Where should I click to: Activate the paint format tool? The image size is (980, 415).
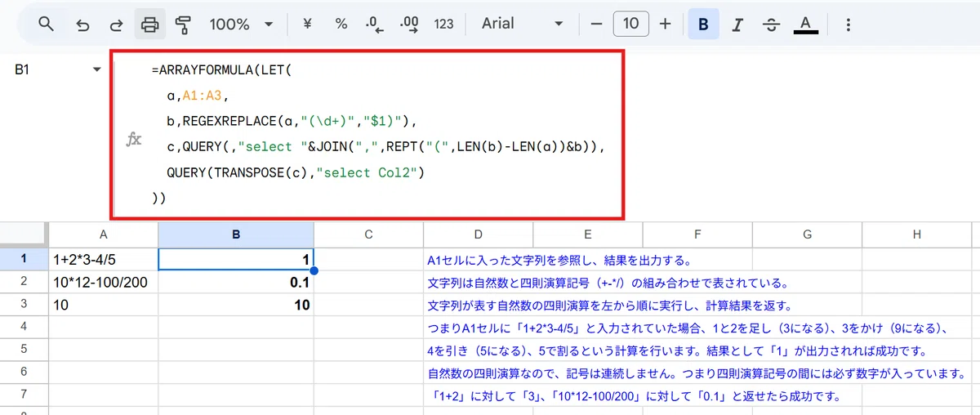point(184,25)
